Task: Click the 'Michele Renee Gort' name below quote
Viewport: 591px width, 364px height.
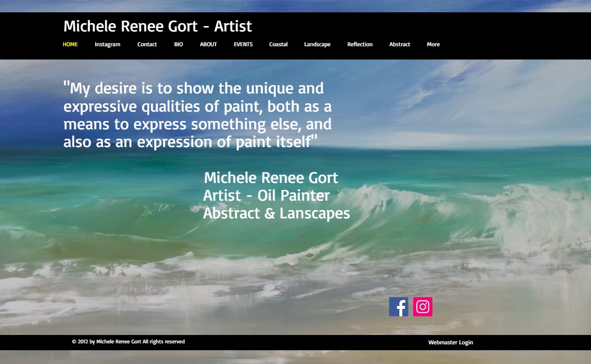Action: coord(271,178)
